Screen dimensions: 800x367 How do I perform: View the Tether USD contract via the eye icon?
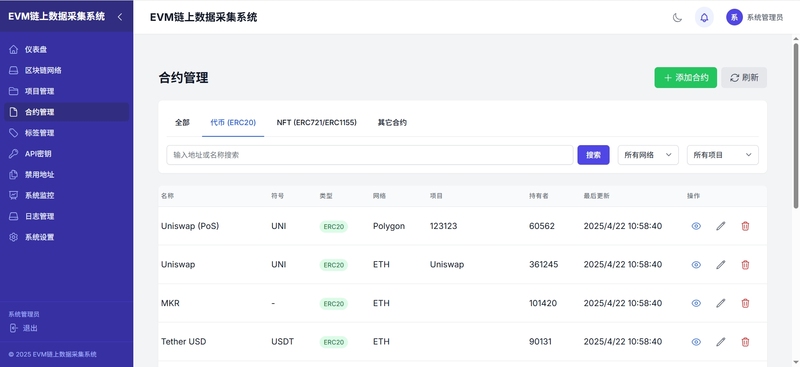[696, 341]
